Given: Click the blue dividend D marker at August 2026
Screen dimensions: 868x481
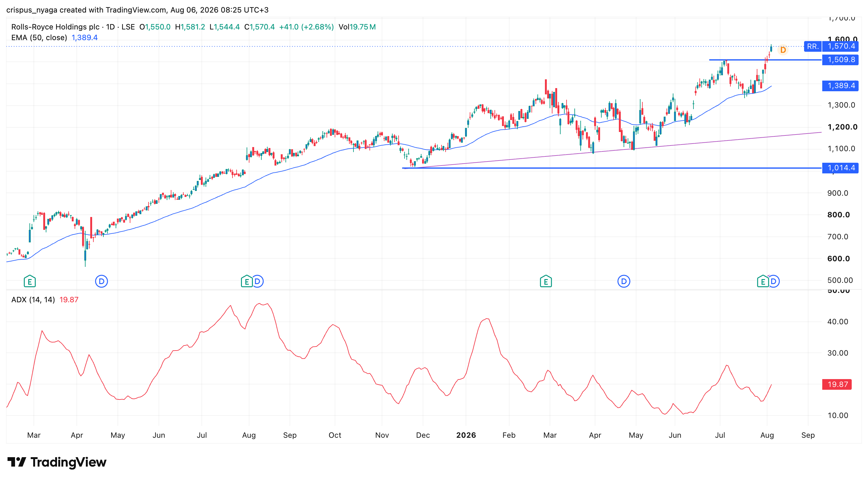Looking at the screenshot, I should point(774,281).
